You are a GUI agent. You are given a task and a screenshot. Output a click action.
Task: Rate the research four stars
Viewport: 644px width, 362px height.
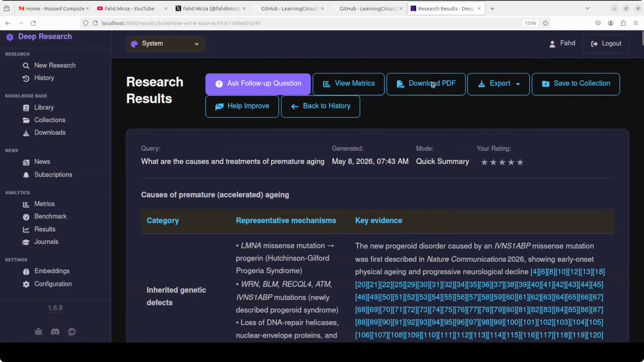(x=511, y=162)
